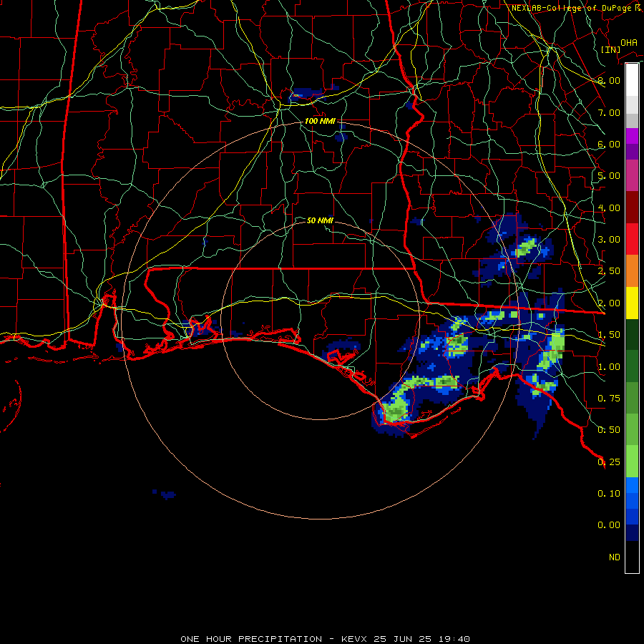This screenshot has width=644, height=644.
Task: Click the 1.50 legend value
Action: point(609,335)
